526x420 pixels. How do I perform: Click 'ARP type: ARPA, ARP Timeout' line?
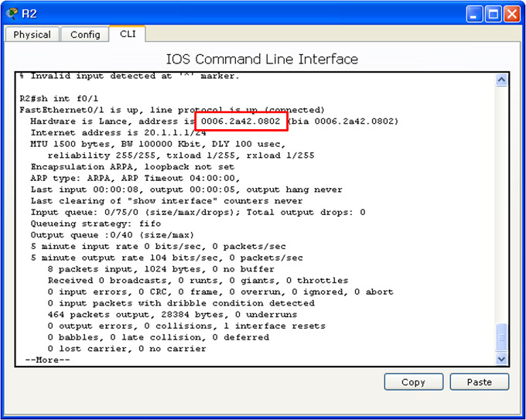click(x=135, y=178)
